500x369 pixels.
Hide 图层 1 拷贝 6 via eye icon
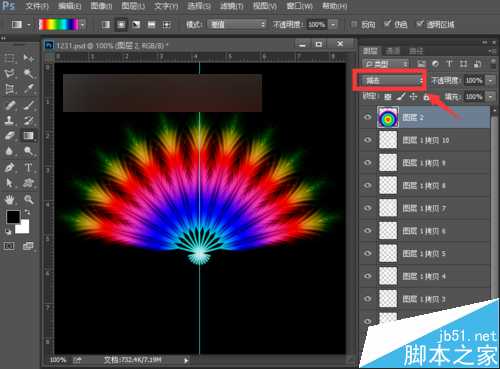[x=368, y=230]
